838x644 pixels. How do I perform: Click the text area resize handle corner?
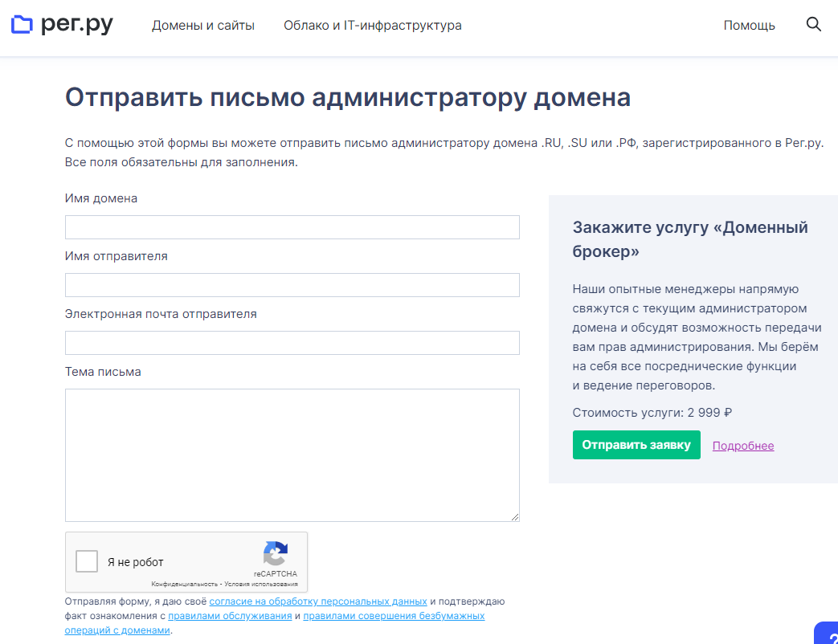click(515, 517)
